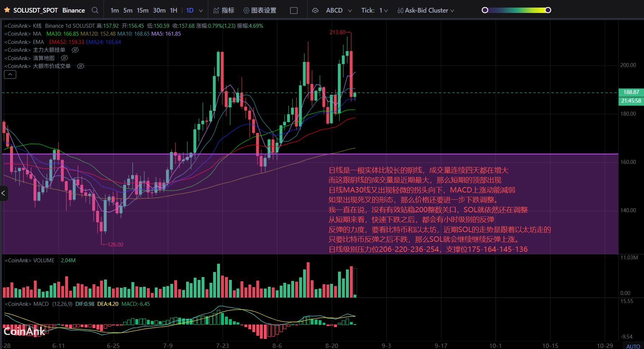Click the rectangle layout icon in toolbar
Viewport: 644px width, 349px height.
pos(294,10)
